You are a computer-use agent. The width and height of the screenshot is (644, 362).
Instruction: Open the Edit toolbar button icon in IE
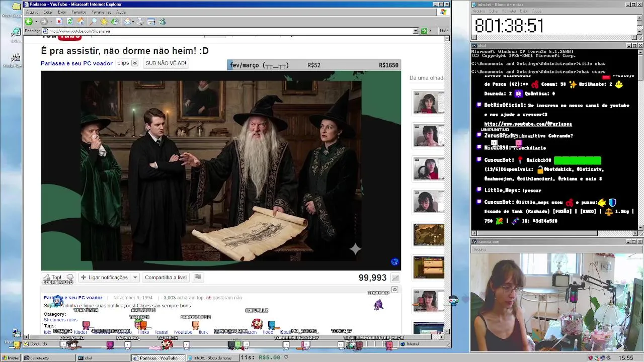tap(151, 22)
